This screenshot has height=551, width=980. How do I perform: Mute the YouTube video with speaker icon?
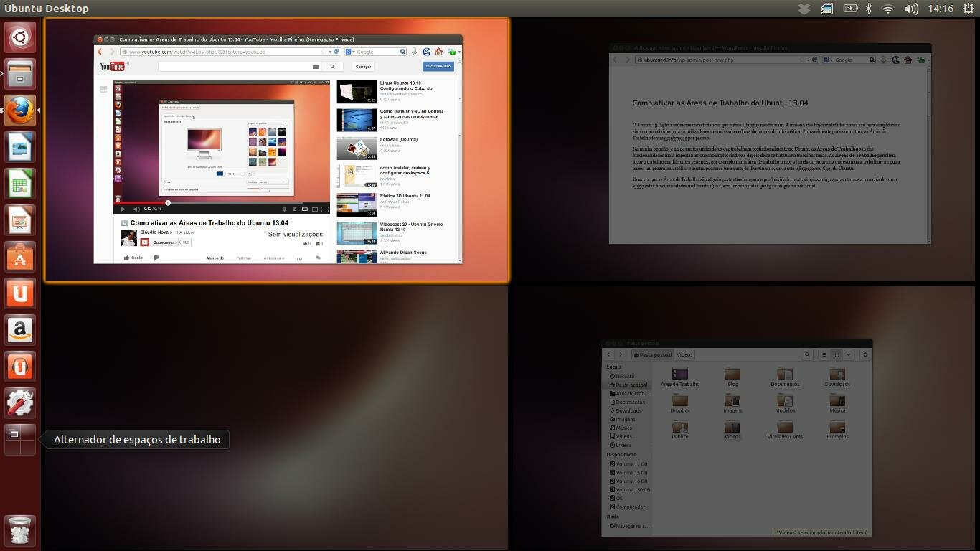click(x=136, y=209)
